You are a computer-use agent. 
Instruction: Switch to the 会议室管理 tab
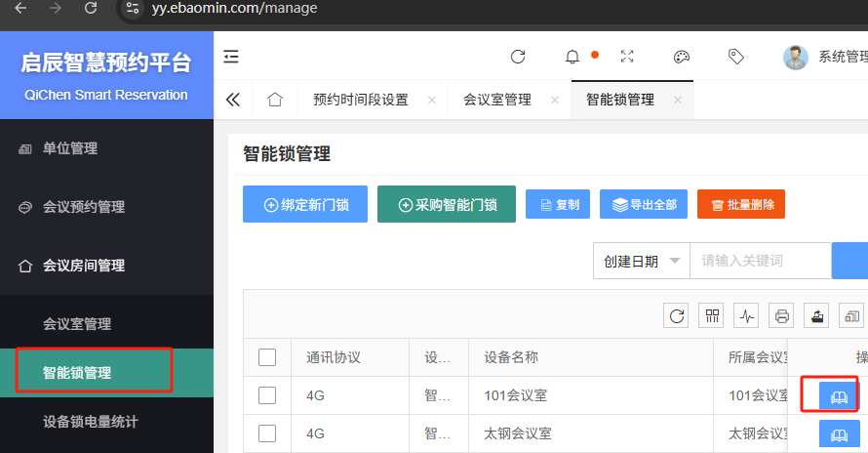[x=496, y=100]
